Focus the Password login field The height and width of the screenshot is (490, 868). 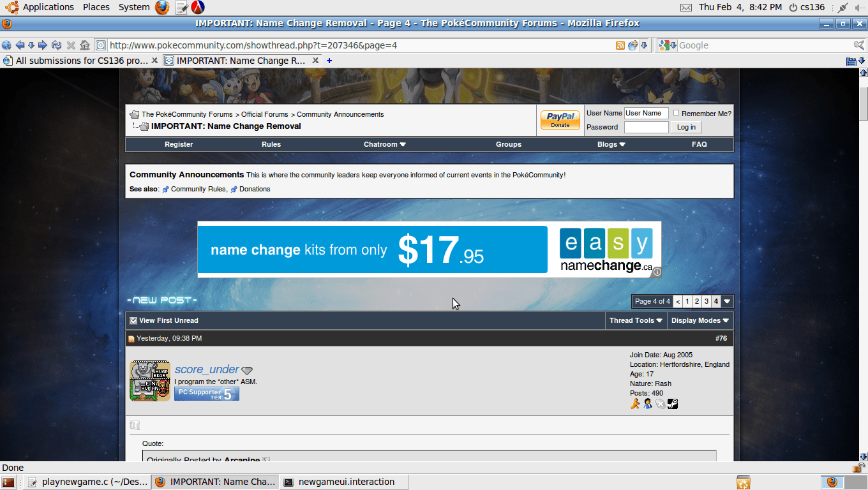[x=646, y=127]
